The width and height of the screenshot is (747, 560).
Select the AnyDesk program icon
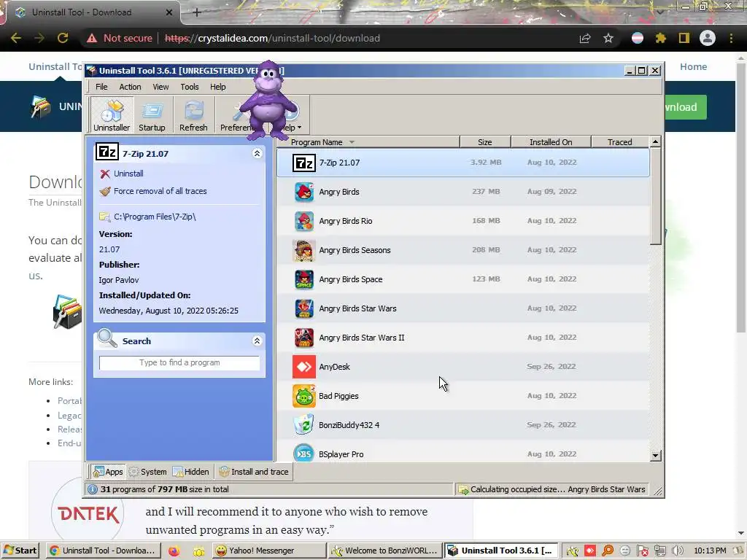pos(304,367)
